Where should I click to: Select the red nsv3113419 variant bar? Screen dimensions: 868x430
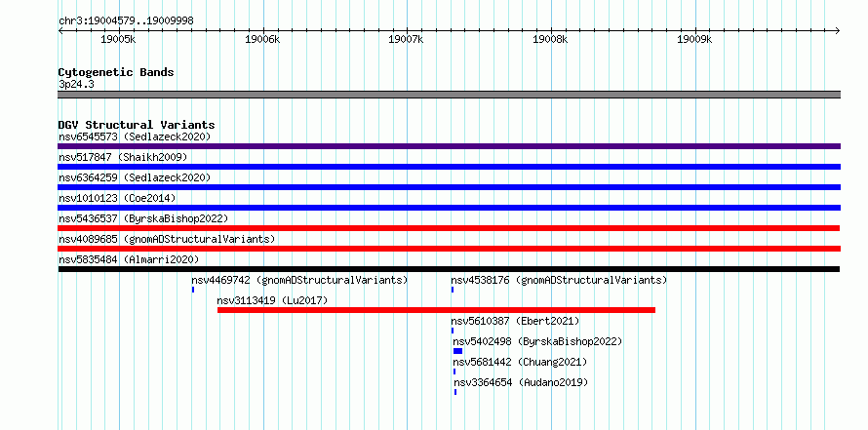coord(436,310)
